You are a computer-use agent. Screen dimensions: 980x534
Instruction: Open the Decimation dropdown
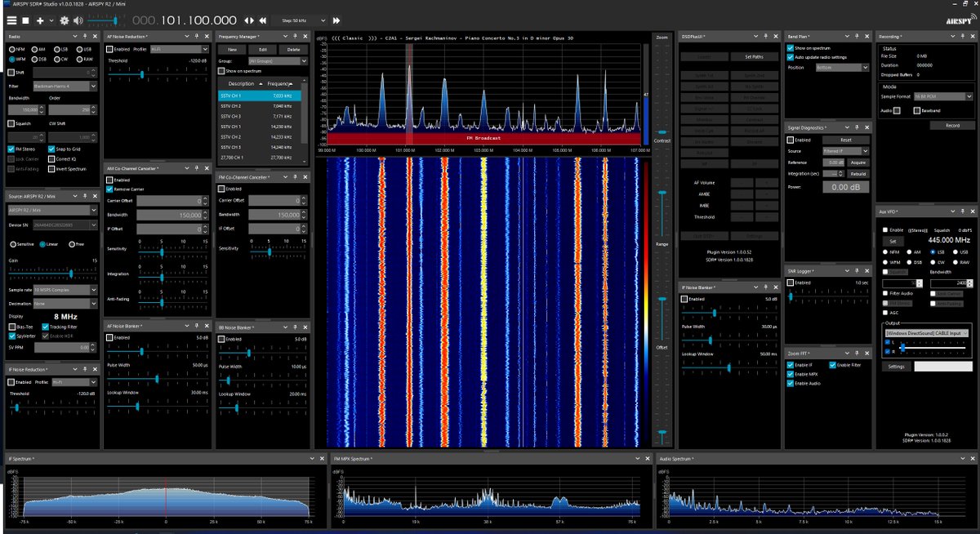coord(65,303)
